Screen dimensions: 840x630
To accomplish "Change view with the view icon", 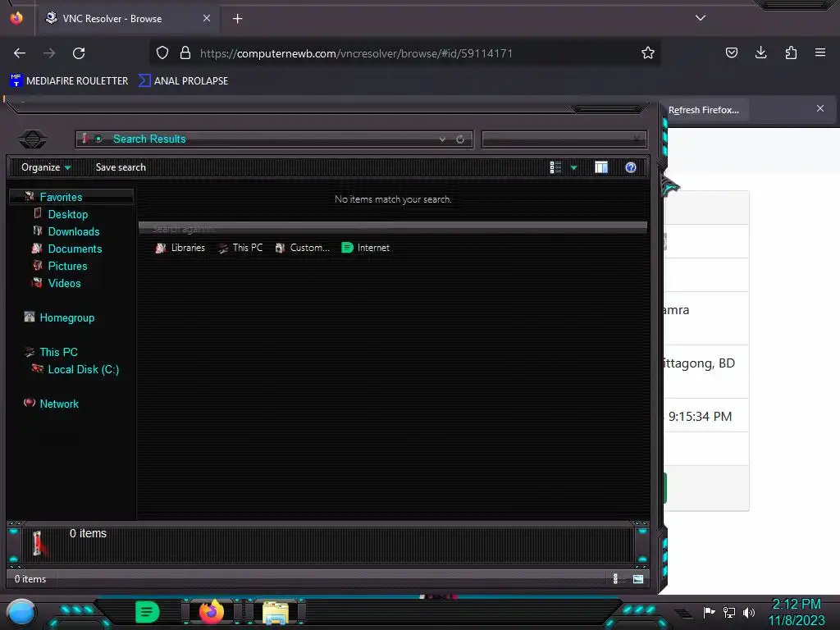I will (x=555, y=167).
